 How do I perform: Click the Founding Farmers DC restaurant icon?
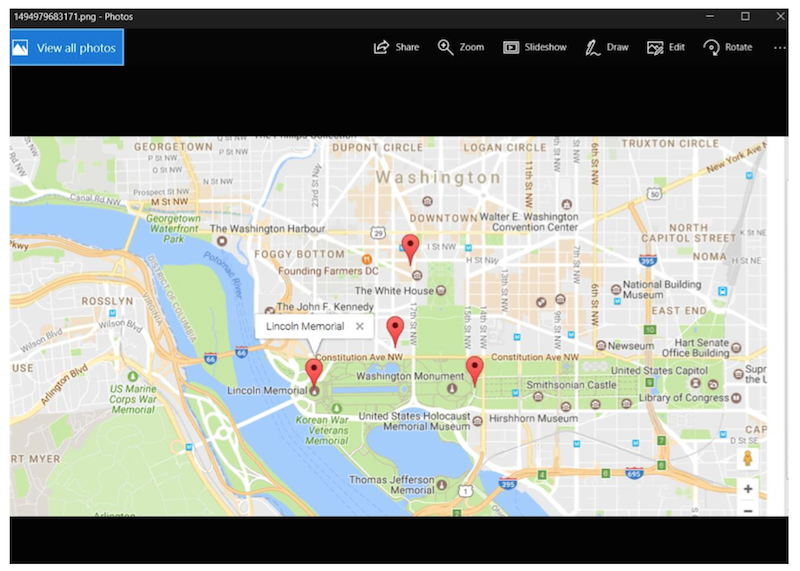pyautogui.click(x=366, y=259)
